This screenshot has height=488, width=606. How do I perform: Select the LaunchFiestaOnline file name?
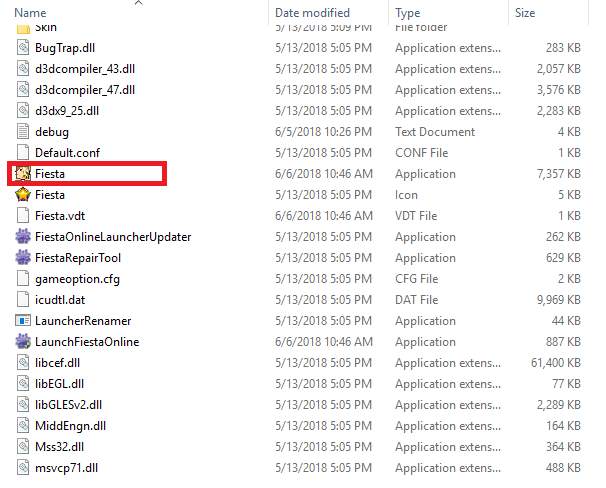click(87, 342)
